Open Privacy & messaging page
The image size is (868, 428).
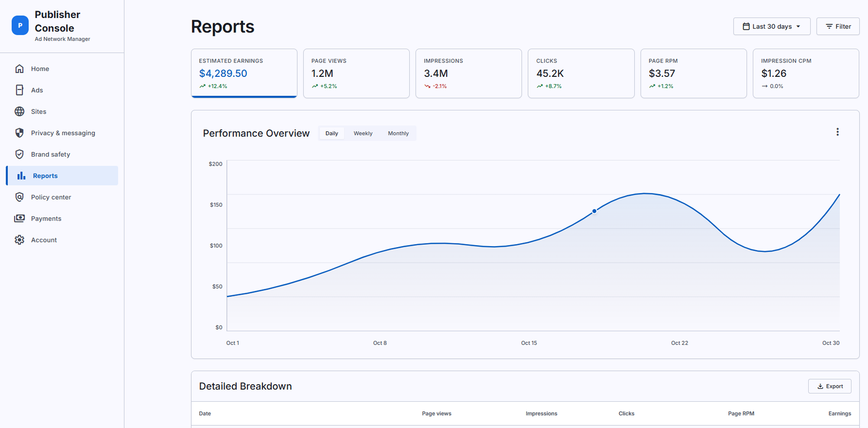62,133
